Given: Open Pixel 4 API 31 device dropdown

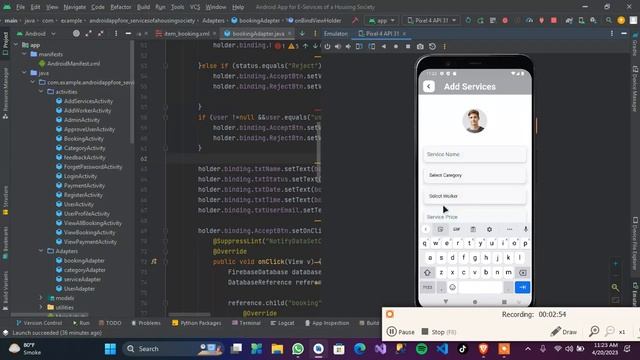Looking at the screenshot, I should (x=431, y=20).
